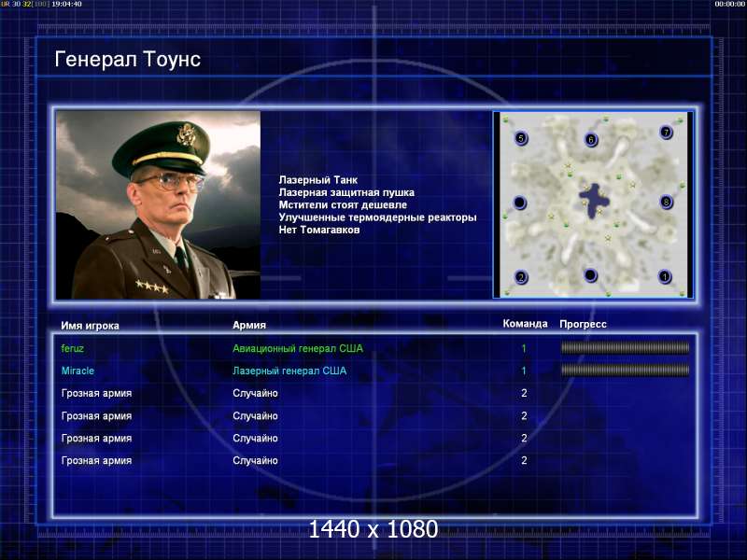The width and height of the screenshot is (747, 560).
Task: Select player name Miracle
Action: [x=78, y=371]
